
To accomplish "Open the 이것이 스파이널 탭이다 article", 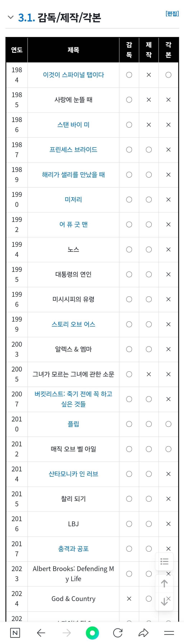I will coord(73,75).
